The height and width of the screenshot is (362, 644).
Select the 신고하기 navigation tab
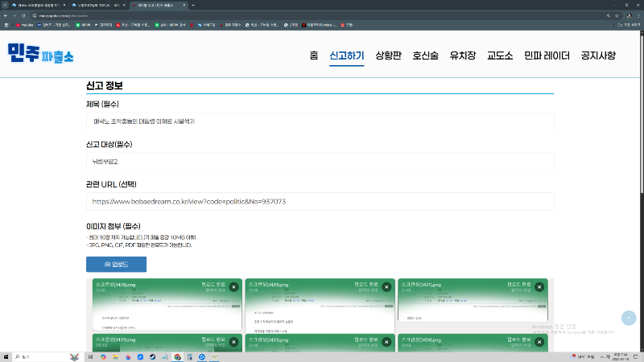click(347, 56)
